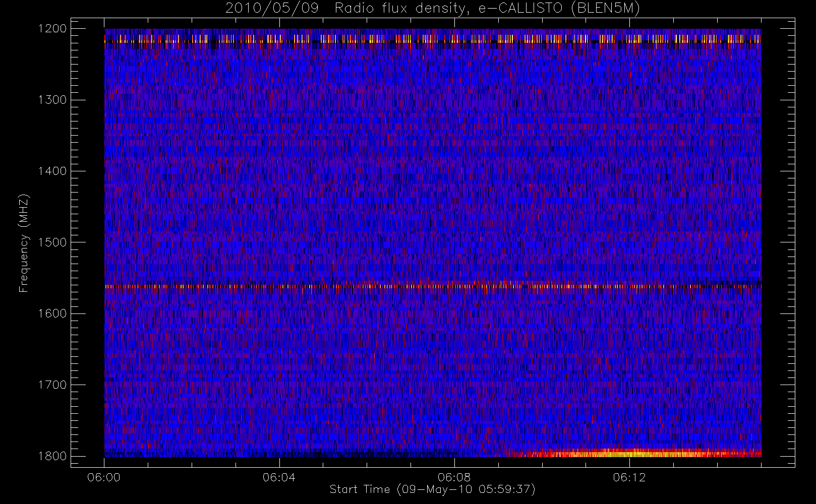This screenshot has height=504, width=816.
Task: Click the 06:04 time tick label
Action: (x=279, y=477)
